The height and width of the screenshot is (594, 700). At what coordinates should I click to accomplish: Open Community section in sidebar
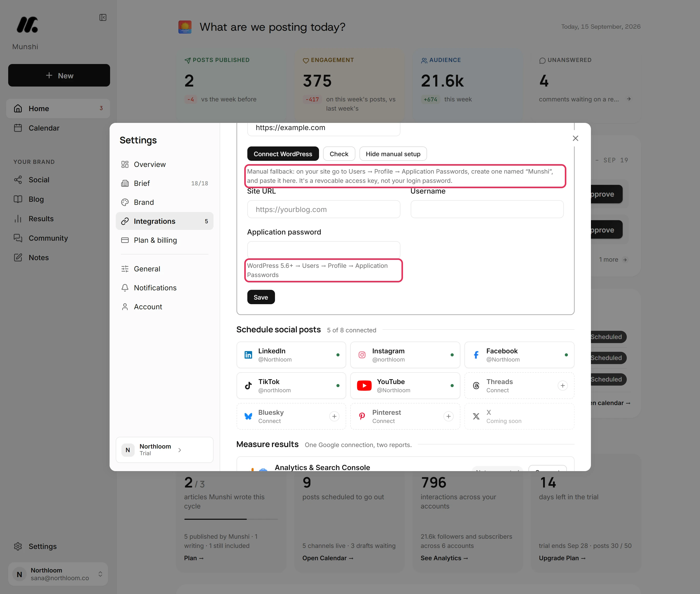[x=58, y=238]
